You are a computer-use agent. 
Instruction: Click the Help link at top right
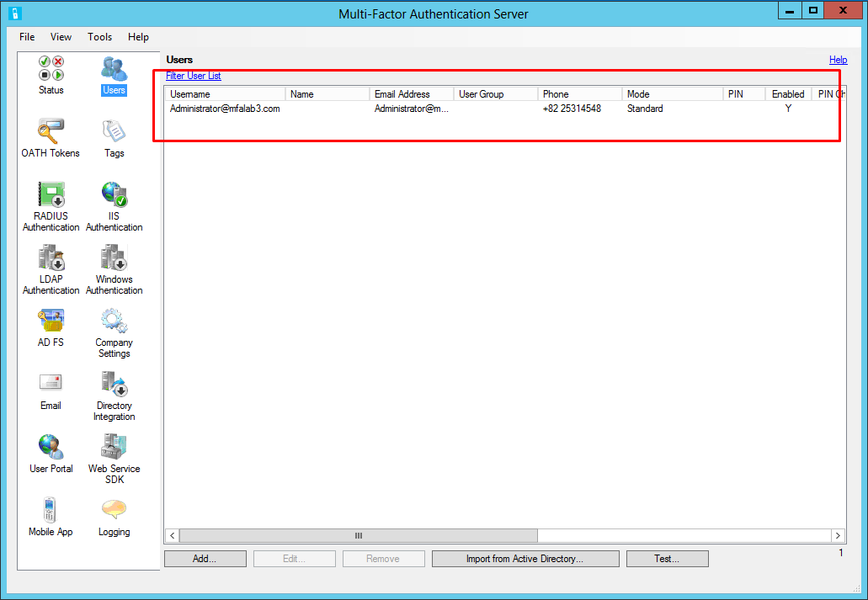click(838, 60)
